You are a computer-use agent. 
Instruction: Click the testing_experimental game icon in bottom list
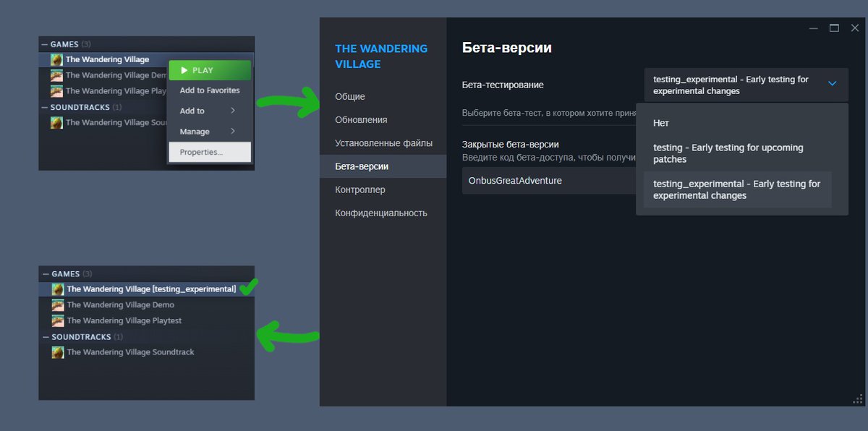(58, 289)
